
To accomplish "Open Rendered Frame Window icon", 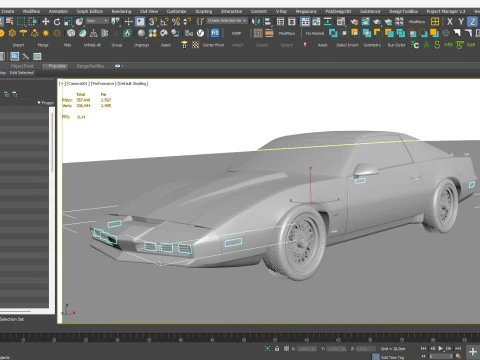I will click(x=366, y=22).
